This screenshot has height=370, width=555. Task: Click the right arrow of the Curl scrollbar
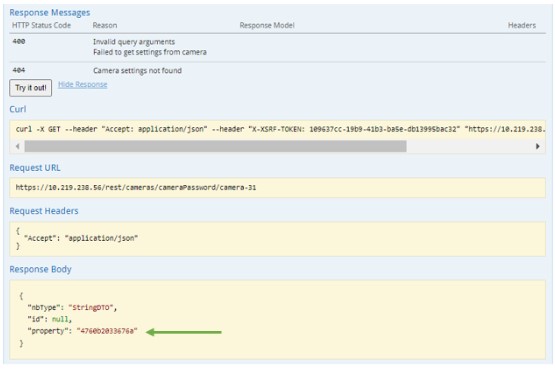pos(538,146)
